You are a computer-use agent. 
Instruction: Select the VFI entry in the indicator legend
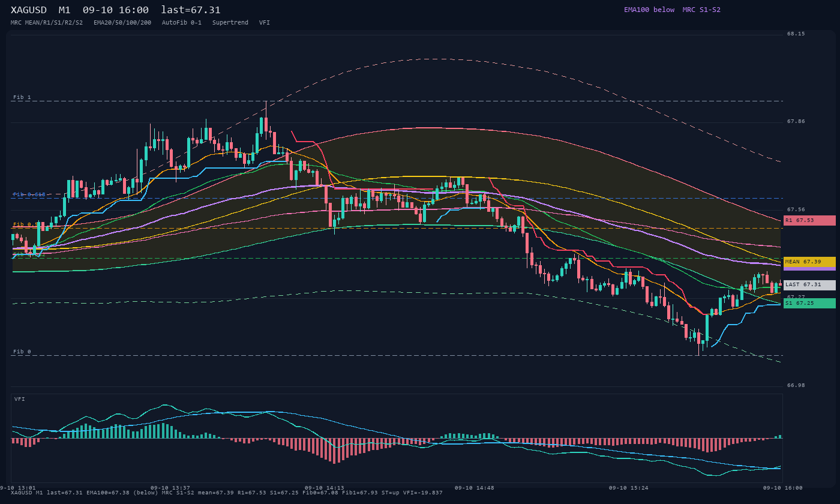click(265, 23)
